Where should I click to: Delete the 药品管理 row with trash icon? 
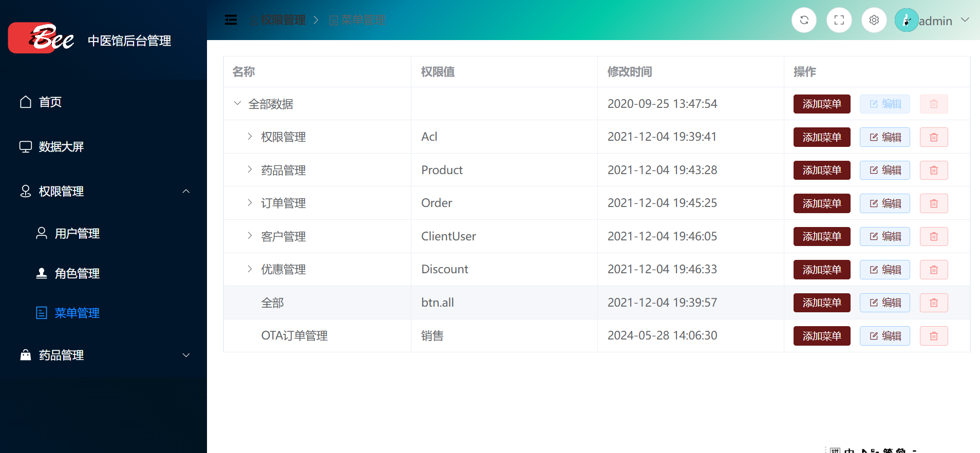point(933,170)
